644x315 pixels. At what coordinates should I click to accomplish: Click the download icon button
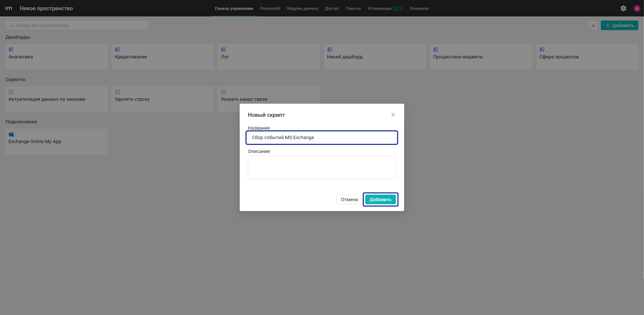click(593, 26)
